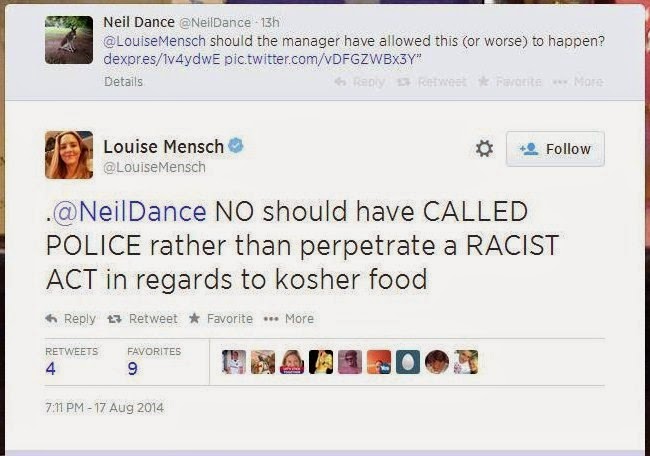View the 4 retweets count
Image resolution: width=650 pixels, height=456 pixels.
[x=51, y=368]
